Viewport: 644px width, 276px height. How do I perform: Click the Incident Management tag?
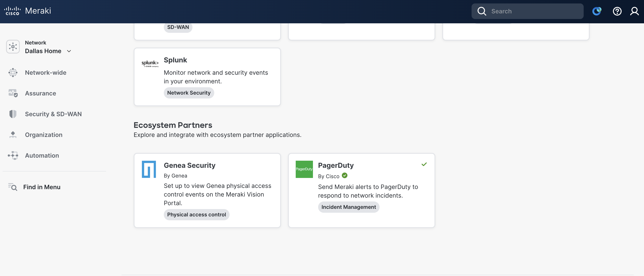point(348,207)
